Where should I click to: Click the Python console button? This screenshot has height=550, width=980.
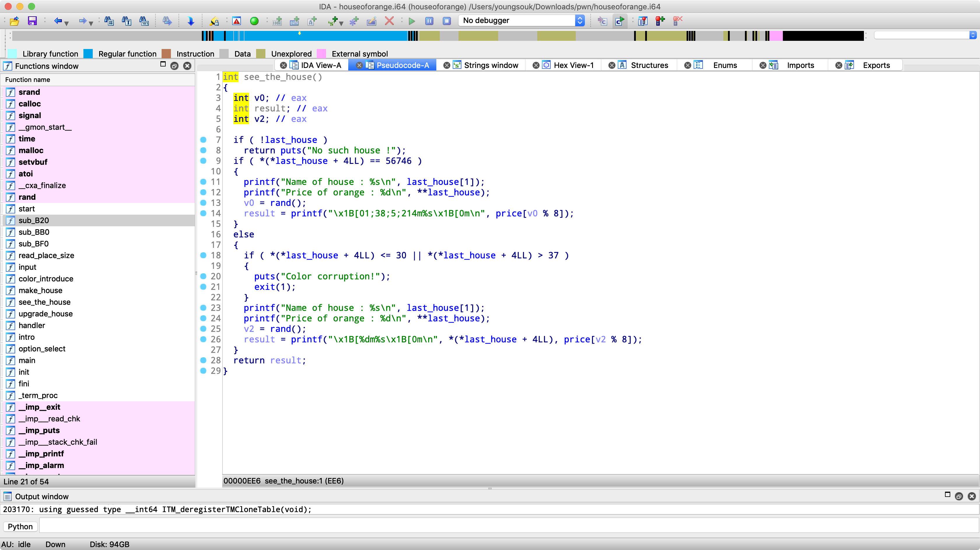pyautogui.click(x=20, y=526)
